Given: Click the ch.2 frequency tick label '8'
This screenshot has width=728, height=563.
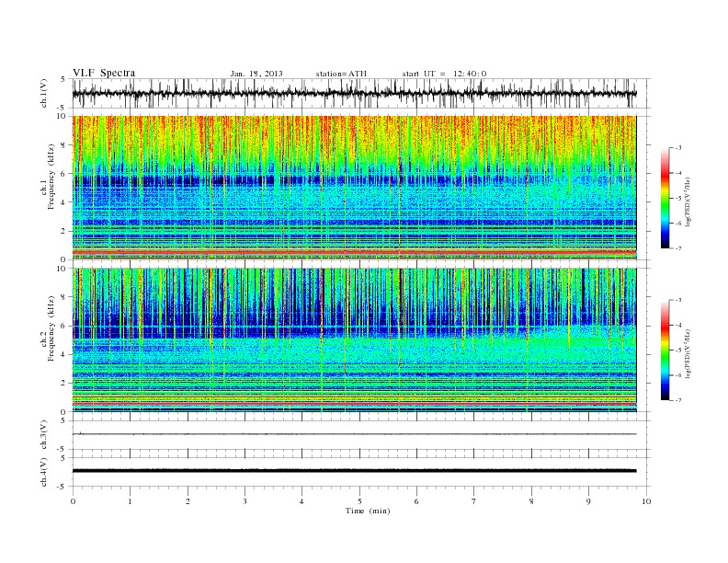Looking at the screenshot, I should click(64, 297).
